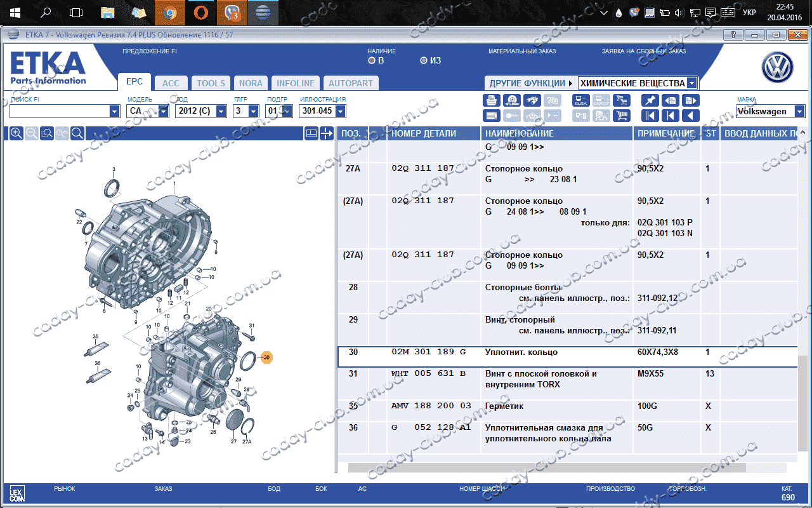Click the zoom area selection magnifier

coord(47,133)
